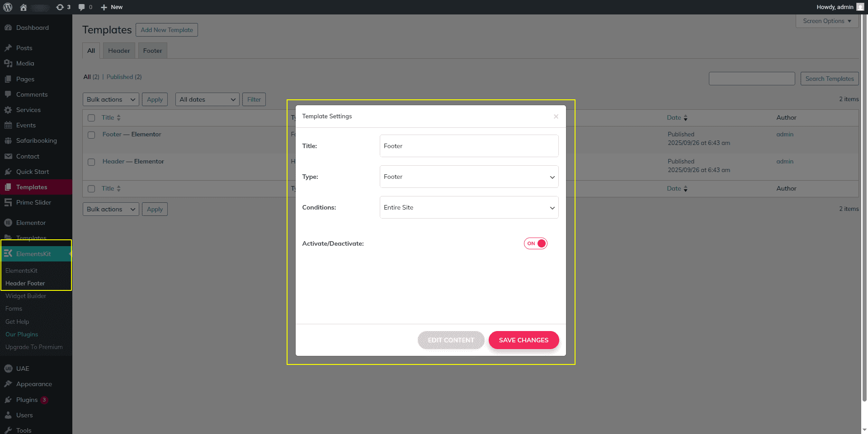This screenshot has height=434, width=868.
Task: Expand the Conditions dropdown
Action: tap(469, 207)
